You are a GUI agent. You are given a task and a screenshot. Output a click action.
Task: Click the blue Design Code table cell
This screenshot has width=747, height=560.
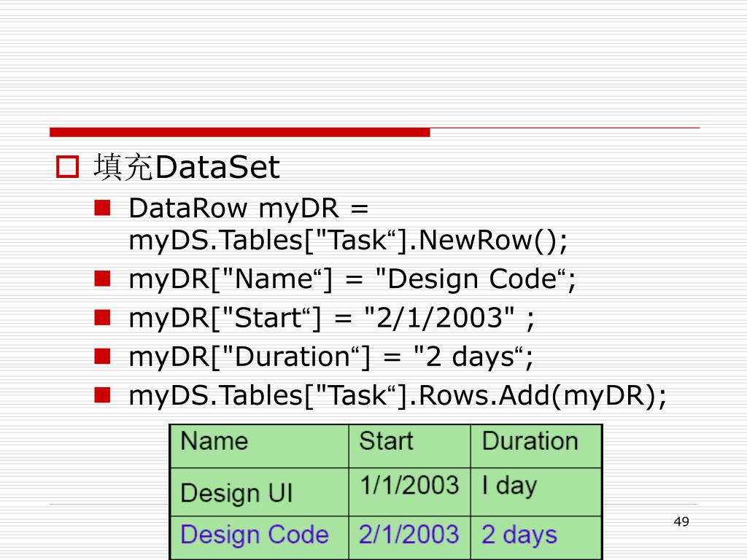[255, 534]
